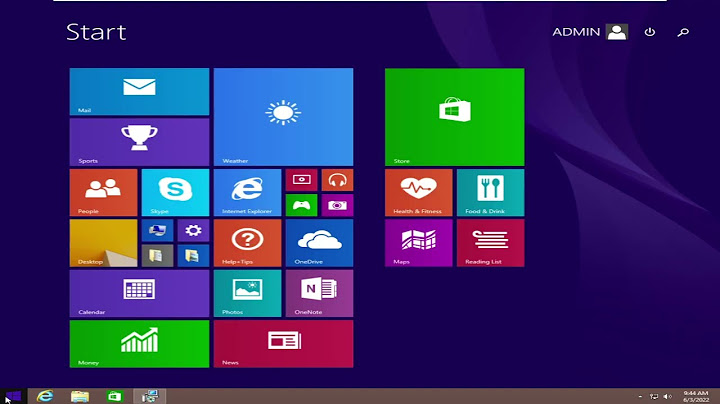Launch the OneNote tile

pos(320,293)
